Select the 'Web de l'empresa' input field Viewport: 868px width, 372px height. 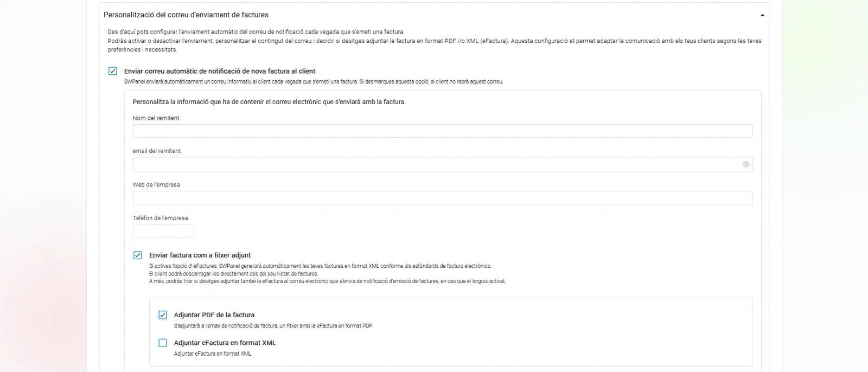(x=442, y=198)
